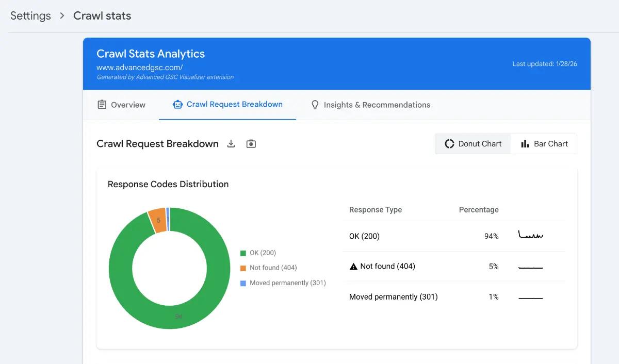Click the lightbulb icon on Insights tab

pyautogui.click(x=315, y=105)
